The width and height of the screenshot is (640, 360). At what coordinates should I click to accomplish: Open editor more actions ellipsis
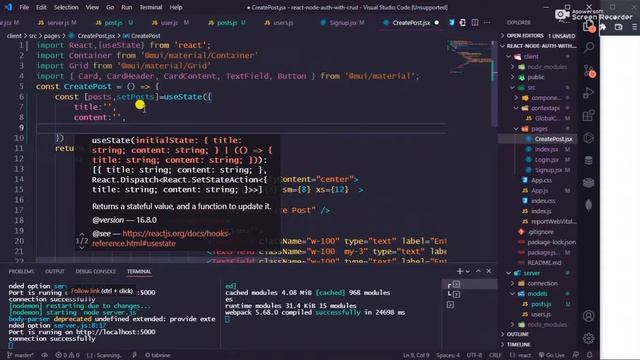pyautogui.click(x=487, y=22)
